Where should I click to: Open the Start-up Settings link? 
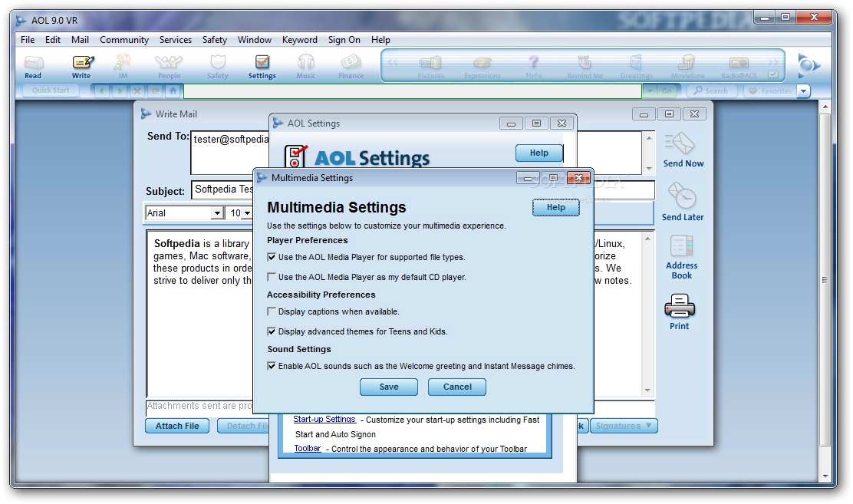(324, 419)
